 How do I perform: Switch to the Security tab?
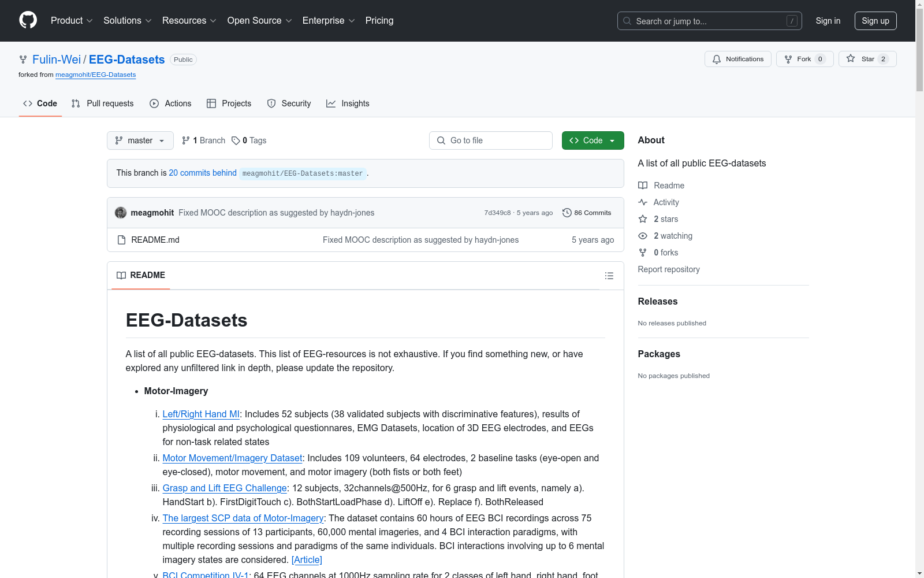tap(289, 103)
